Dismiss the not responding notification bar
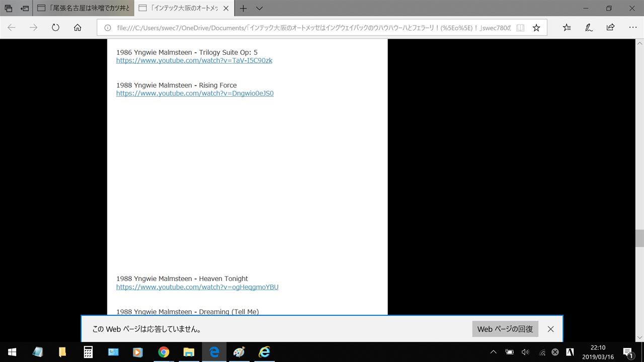The height and width of the screenshot is (362, 644). [550, 329]
